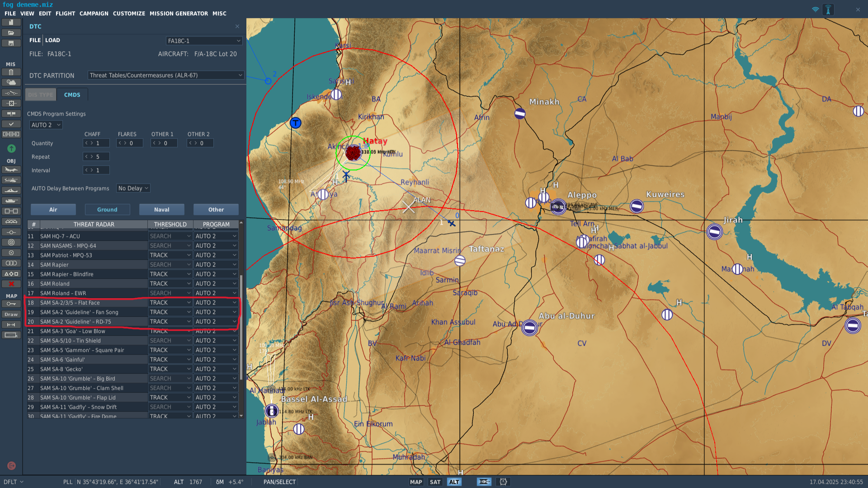This screenshot has height=488, width=868.
Task: Open the No Delay dropdown
Action: click(133, 188)
